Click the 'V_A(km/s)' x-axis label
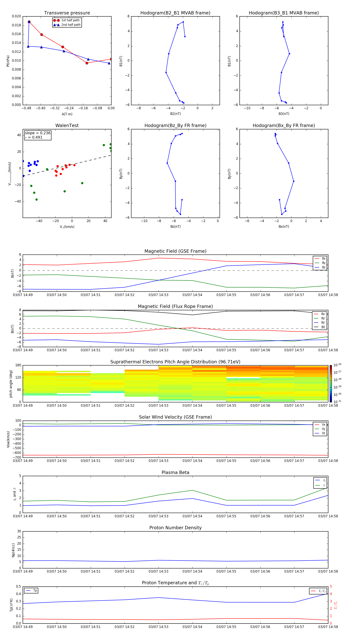351x644 pixels. [67, 227]
